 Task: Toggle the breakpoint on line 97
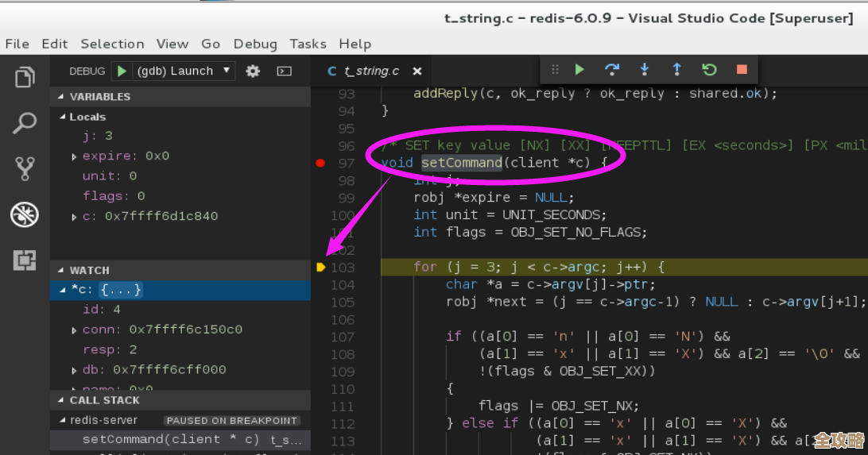click(320, 163)
